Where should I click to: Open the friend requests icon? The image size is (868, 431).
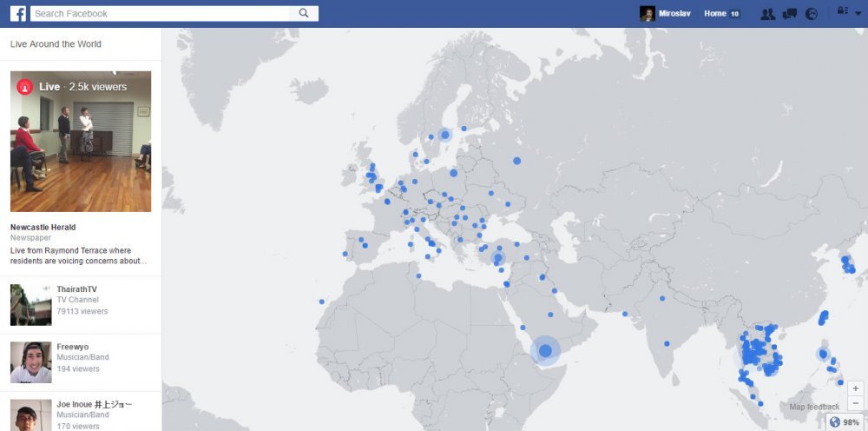tap(768, 14)
